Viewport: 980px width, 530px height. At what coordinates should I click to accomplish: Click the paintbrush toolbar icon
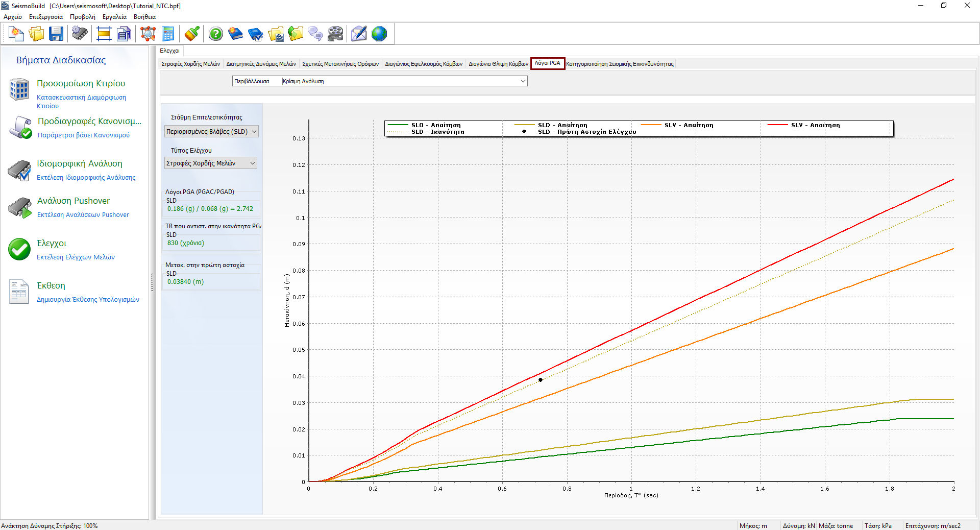pos(192,34)
